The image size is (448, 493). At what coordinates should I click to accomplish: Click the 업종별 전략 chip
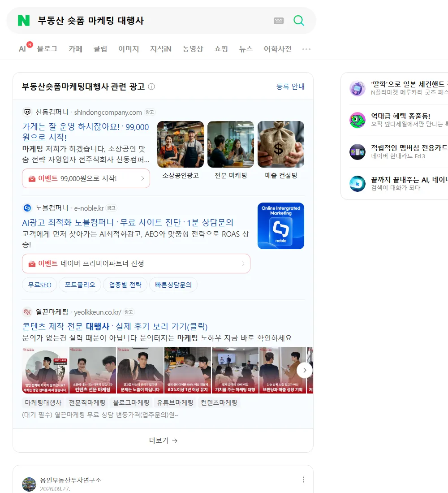point(125,285)
